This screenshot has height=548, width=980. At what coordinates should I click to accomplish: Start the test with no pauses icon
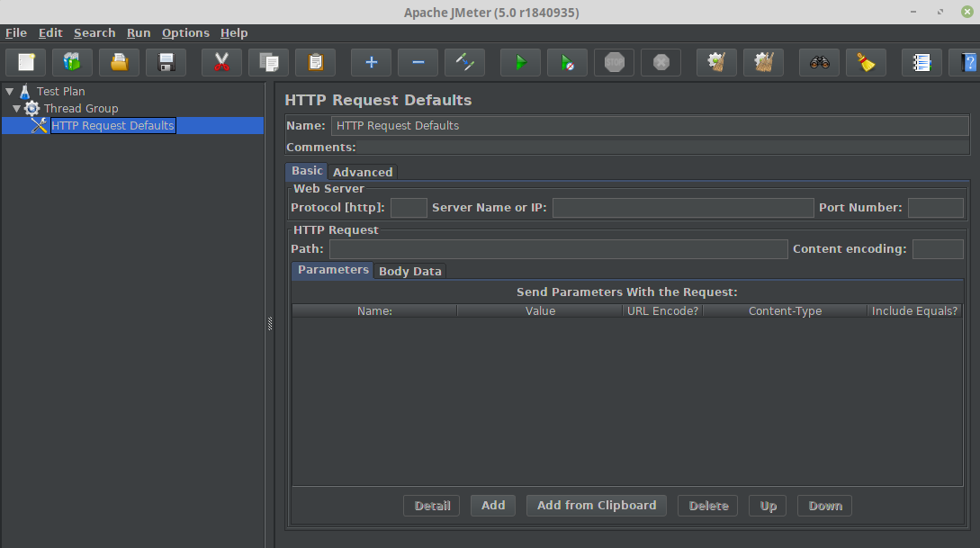tap(568, 62)
